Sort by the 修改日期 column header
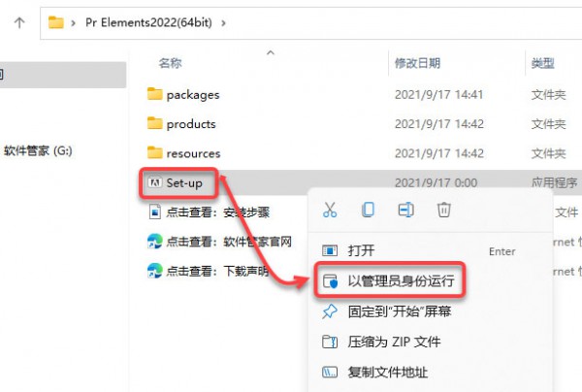This screenshot has height=392, width=582. (417, 63)
